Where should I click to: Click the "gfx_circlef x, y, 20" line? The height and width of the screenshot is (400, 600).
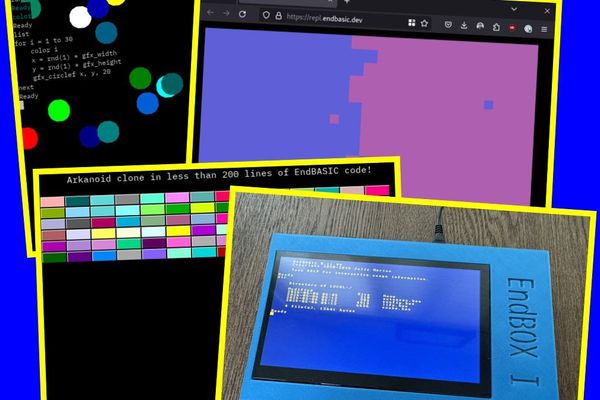[x=72, y=74]
